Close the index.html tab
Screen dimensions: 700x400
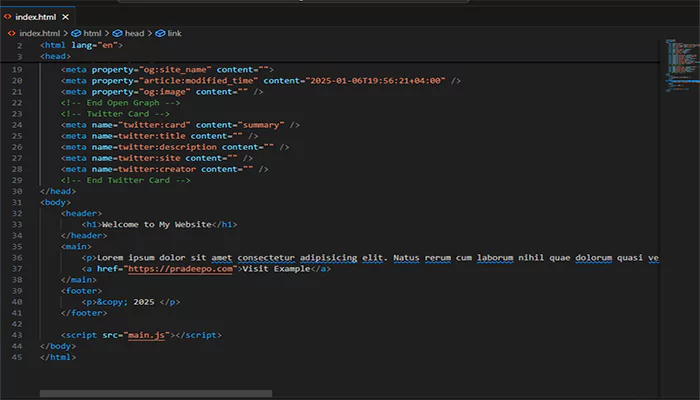coord(66,17)
